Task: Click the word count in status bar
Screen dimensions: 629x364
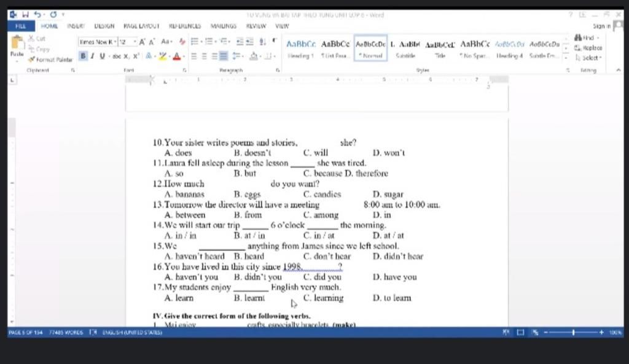Action: (66, 332)
